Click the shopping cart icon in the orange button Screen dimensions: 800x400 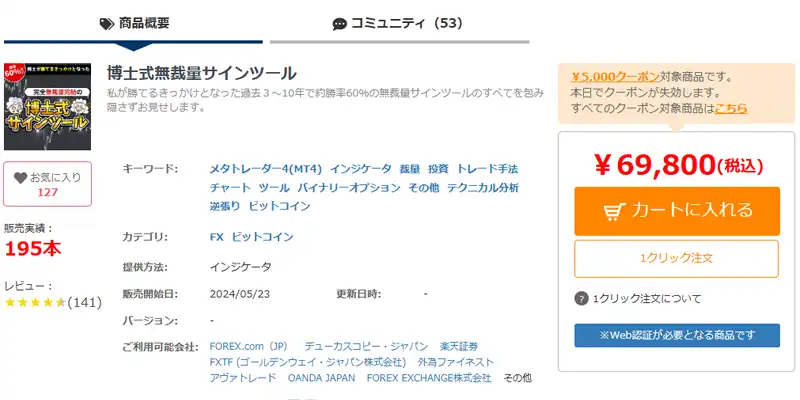tap(614, 211)
